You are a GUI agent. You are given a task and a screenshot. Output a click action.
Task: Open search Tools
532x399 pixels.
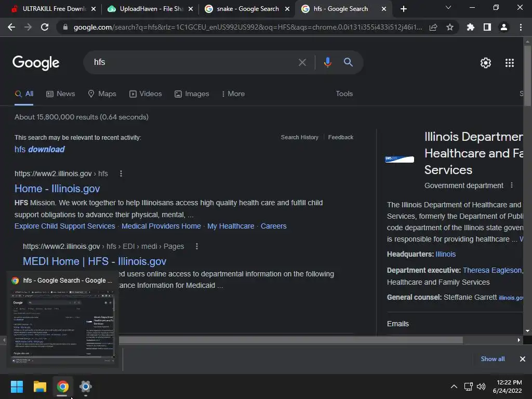point(344,94)
